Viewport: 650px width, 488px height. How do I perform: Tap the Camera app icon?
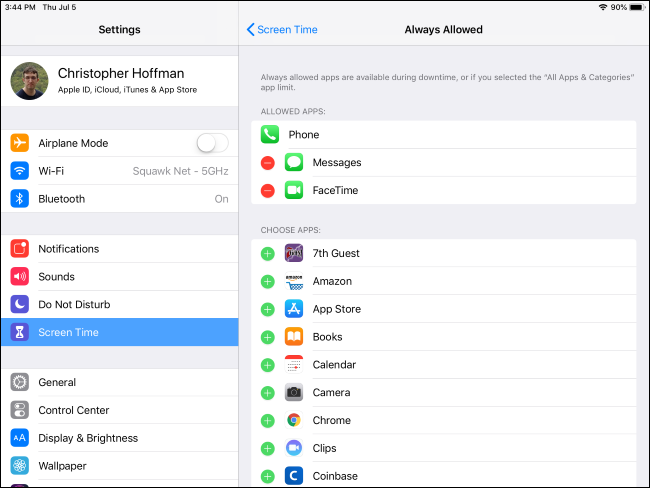click(x=294, y=393)
